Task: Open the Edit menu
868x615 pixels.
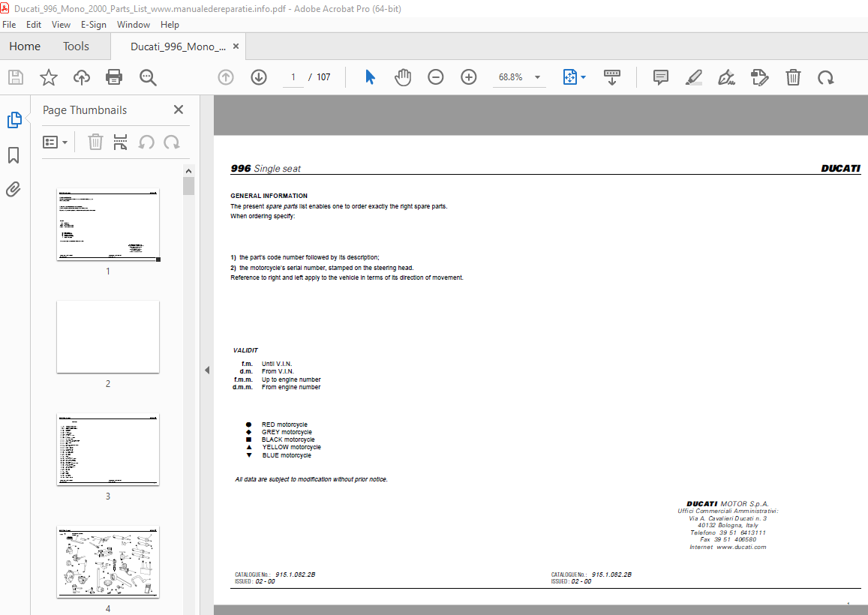Action: (x=34, y=24)
